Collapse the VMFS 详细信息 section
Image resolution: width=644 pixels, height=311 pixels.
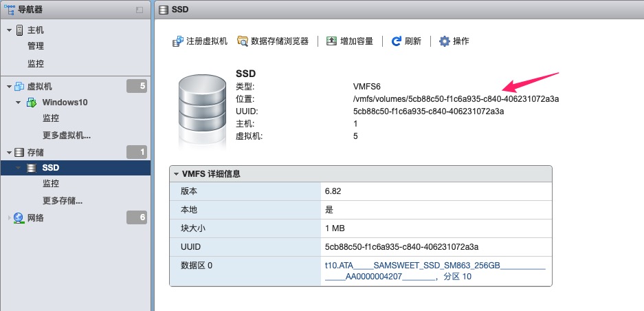[x=177, y=174]
